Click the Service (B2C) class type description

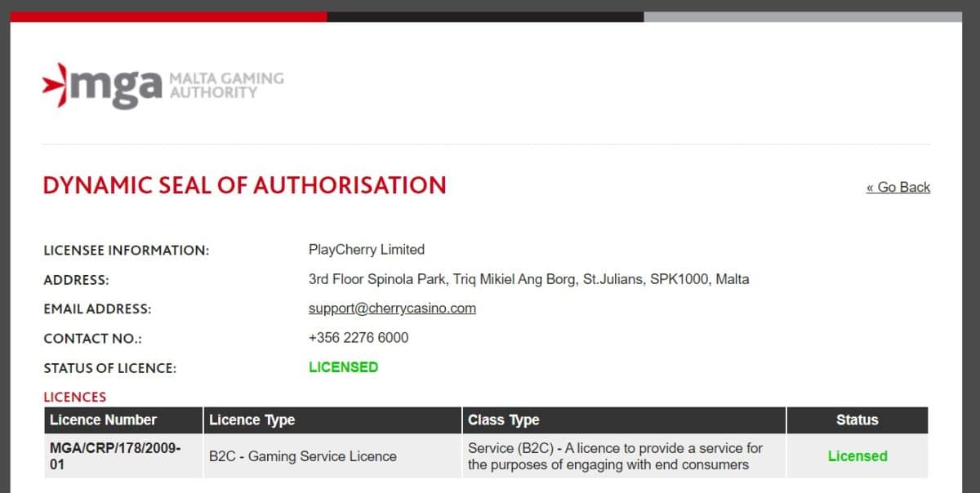(x=624, y=456)
